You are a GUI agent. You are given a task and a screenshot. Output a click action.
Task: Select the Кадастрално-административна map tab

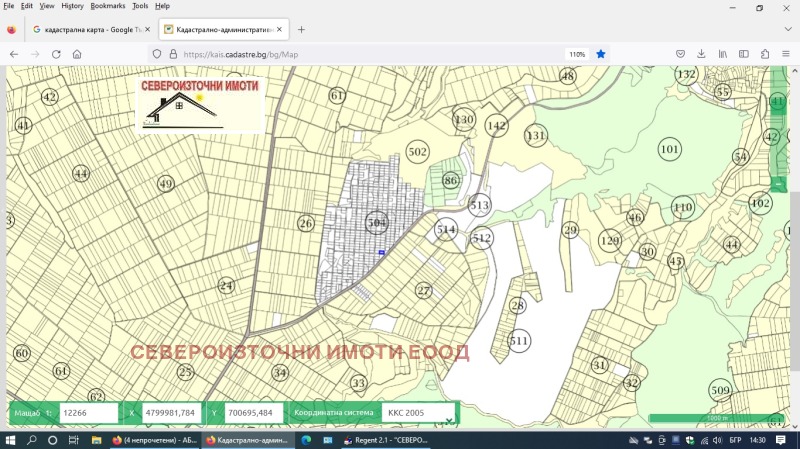click(x=223, y=30)
